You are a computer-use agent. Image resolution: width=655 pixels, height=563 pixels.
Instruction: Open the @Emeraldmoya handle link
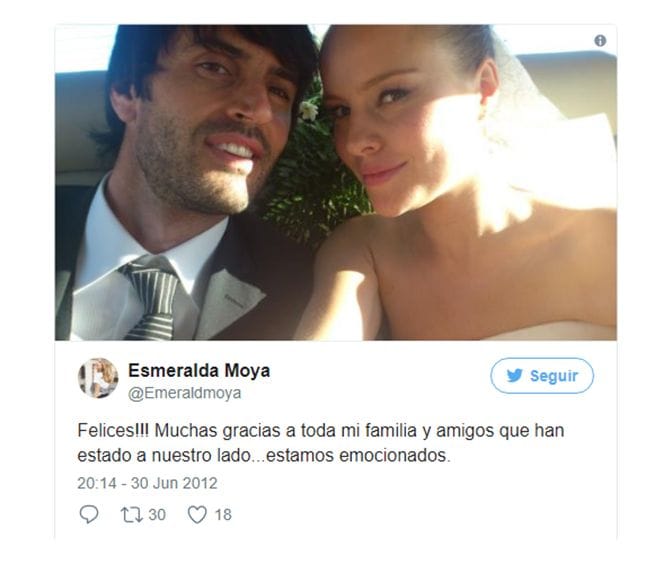tap(184, 393)
